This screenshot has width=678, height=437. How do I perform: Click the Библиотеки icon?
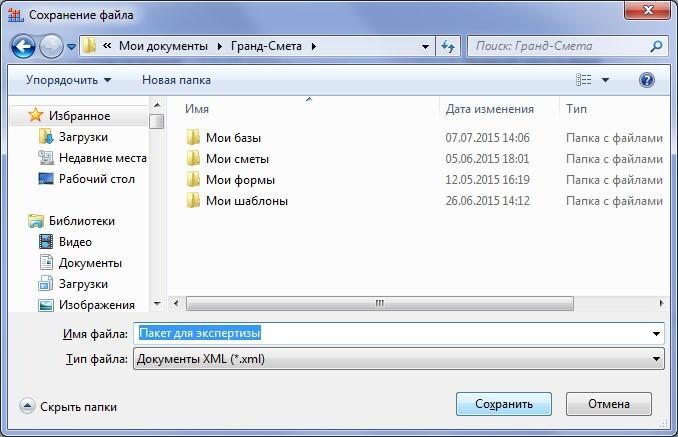coord(35,221)
